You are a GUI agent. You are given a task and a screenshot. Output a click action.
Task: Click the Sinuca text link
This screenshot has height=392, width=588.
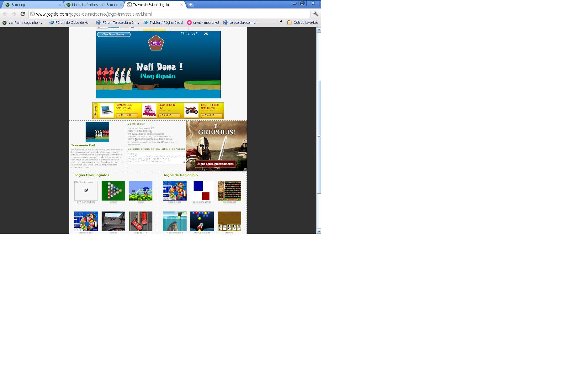coord(113,202)
